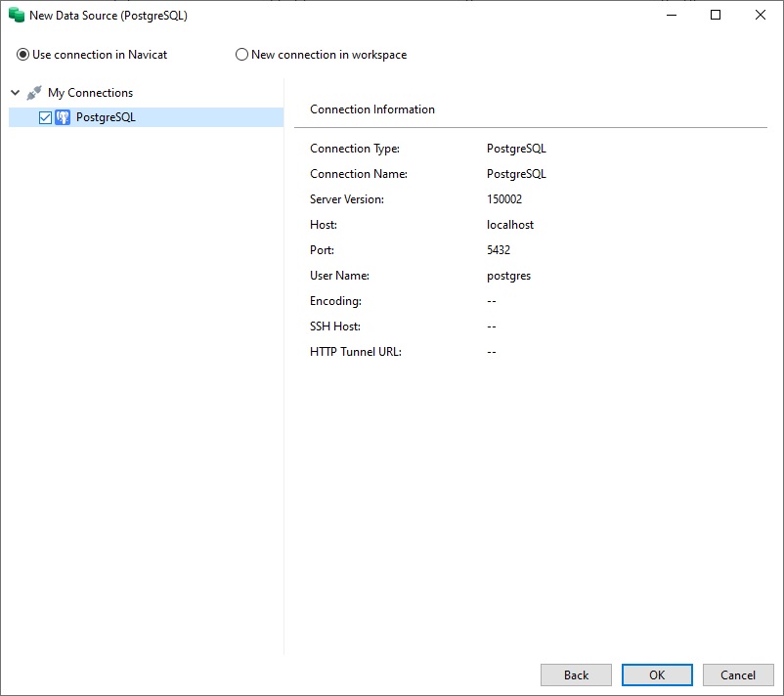The image size is (784, 696).
Task: Click the User Name label
Action: click(x=339, y=276)
